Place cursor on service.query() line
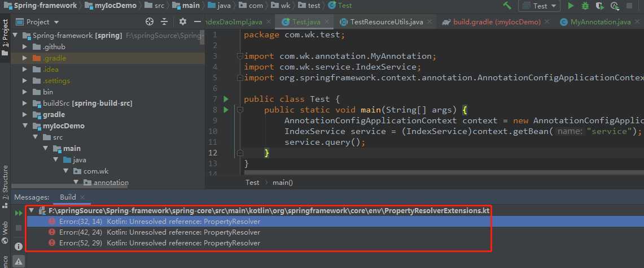The width and height of the screenshot is (644, 268). point(325,142)
